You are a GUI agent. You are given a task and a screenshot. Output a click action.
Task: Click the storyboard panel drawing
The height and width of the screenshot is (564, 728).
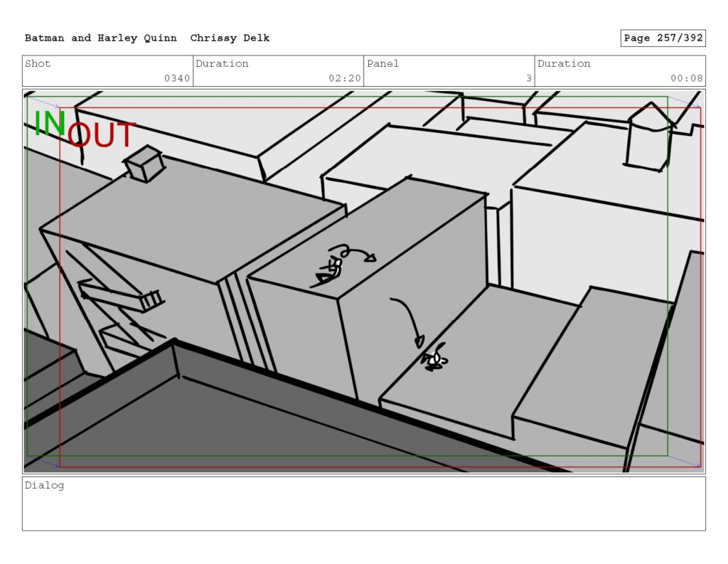pos(364,282)
